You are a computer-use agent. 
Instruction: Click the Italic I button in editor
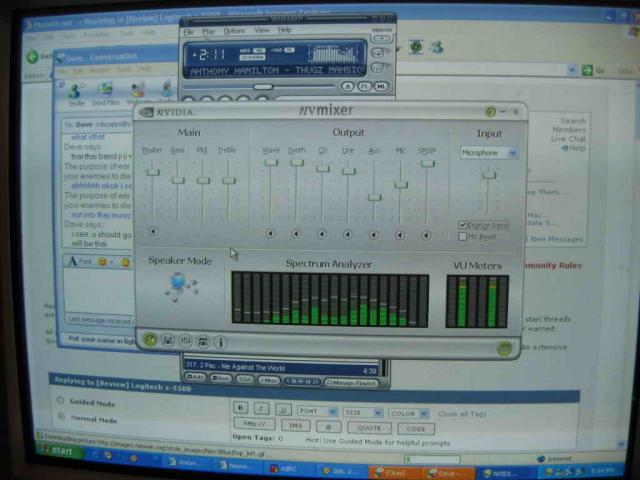click(x=262, y=408)
